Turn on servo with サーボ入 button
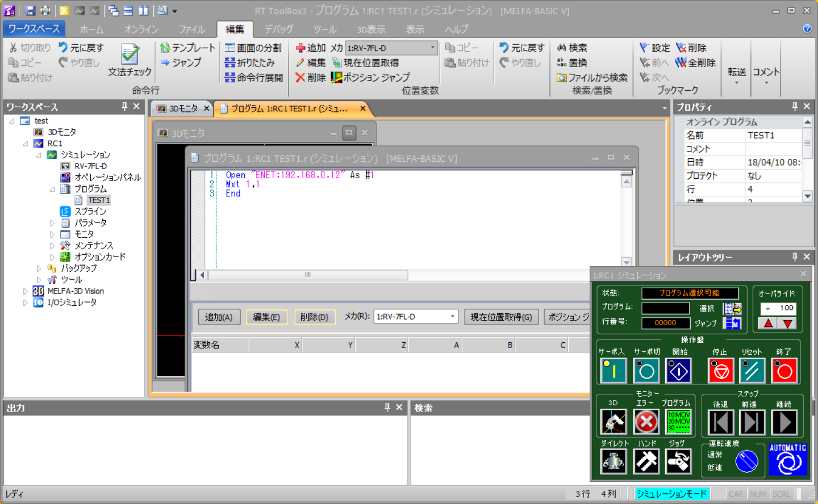The width and height of the screenshot is (818, 504). click(x=613, y=371)
